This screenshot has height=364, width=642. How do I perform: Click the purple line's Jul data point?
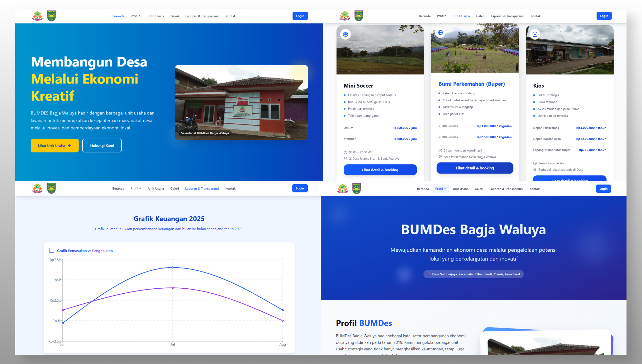click(x=173, y=288)
